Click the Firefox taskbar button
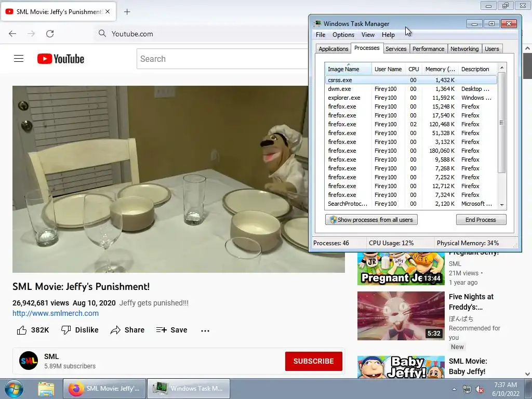Screen dimensions: 532x399 [x=104, y=389]
